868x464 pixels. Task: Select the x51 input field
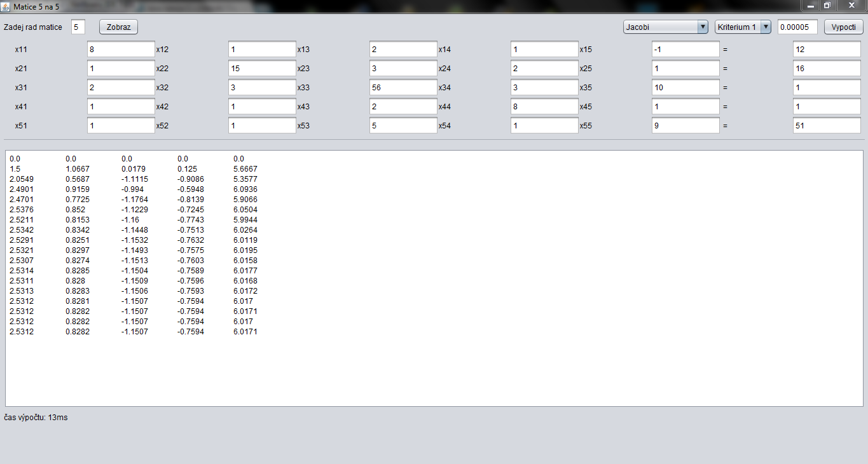121,126
